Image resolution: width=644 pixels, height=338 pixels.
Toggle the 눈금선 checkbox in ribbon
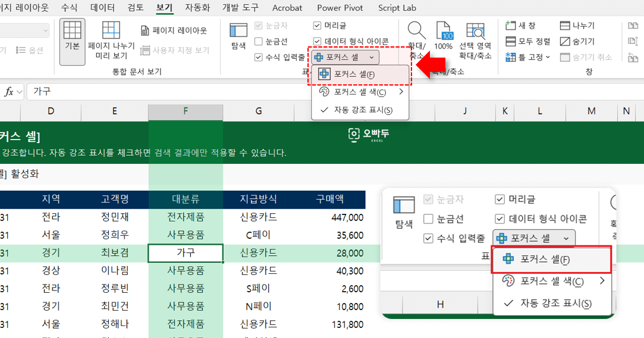click(x=258, y=42)
